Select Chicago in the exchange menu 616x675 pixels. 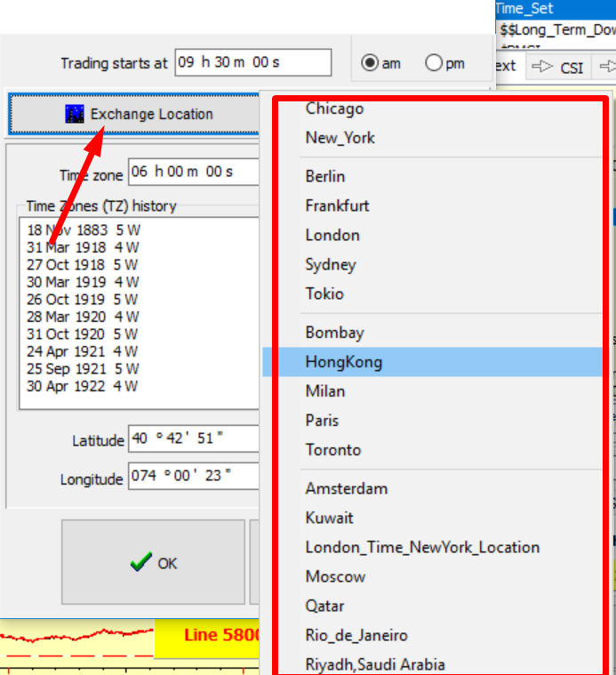(334, 108)
